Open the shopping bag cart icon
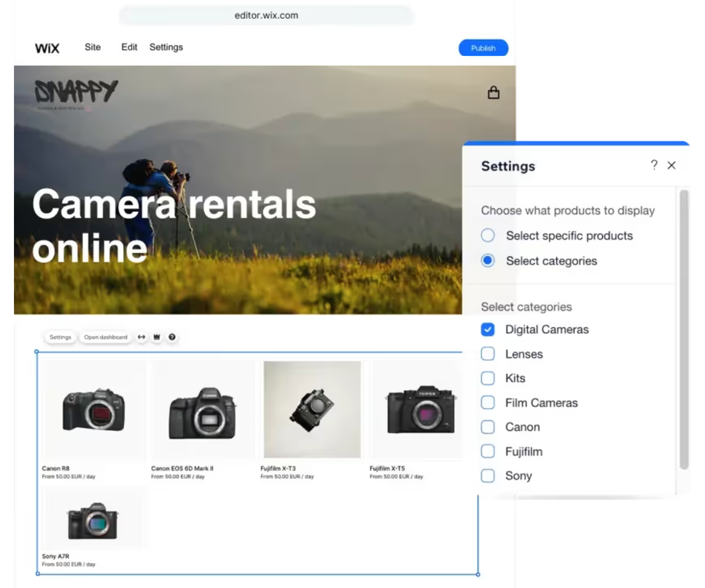The height and width of the screenshot is (588, 705). [x=493, y=92]
